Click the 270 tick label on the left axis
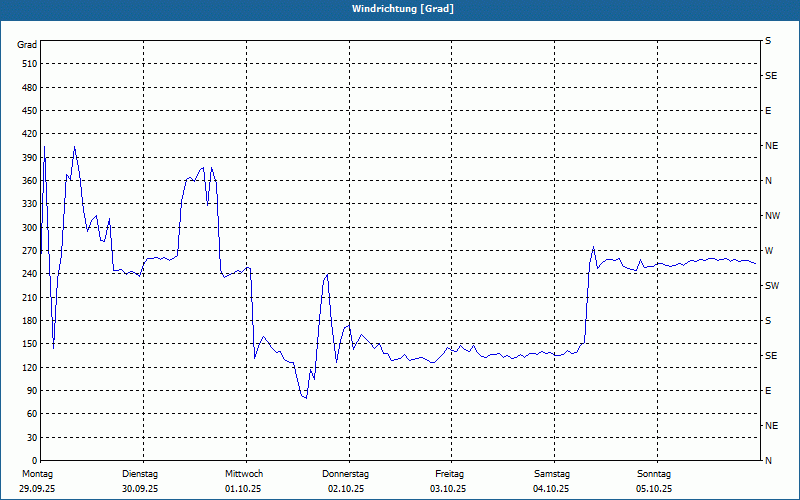800x500 pixels. point(28,251)
